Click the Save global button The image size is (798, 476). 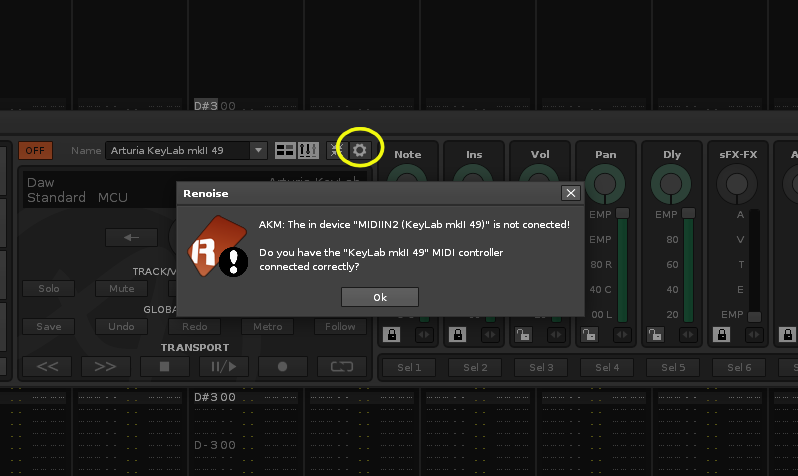pos(49,326)
